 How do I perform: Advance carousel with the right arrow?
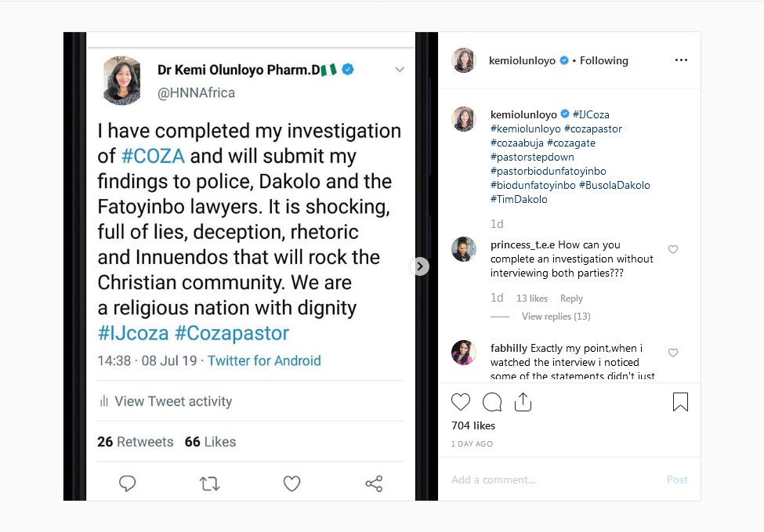coord(419,266)
